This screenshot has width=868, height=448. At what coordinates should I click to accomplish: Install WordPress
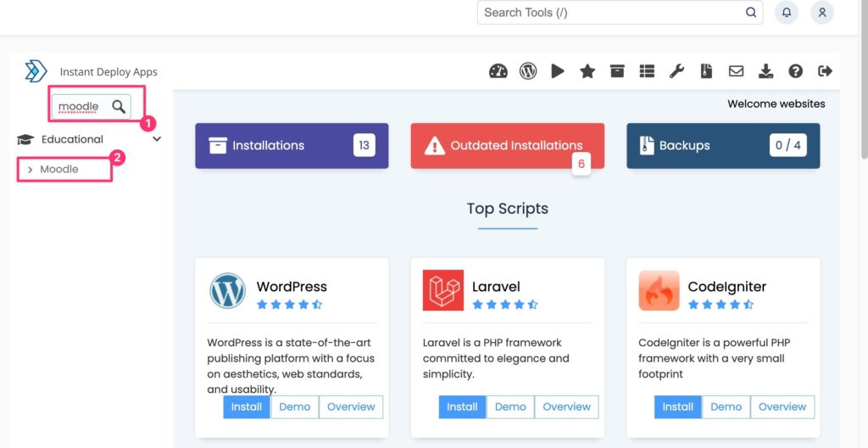pyautogui.click(x=247, y=407)
